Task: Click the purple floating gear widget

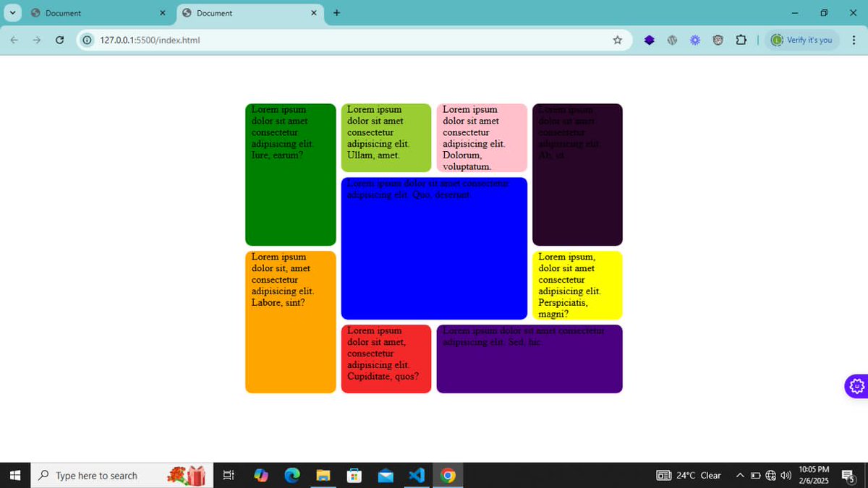Action: pos(856,386)
